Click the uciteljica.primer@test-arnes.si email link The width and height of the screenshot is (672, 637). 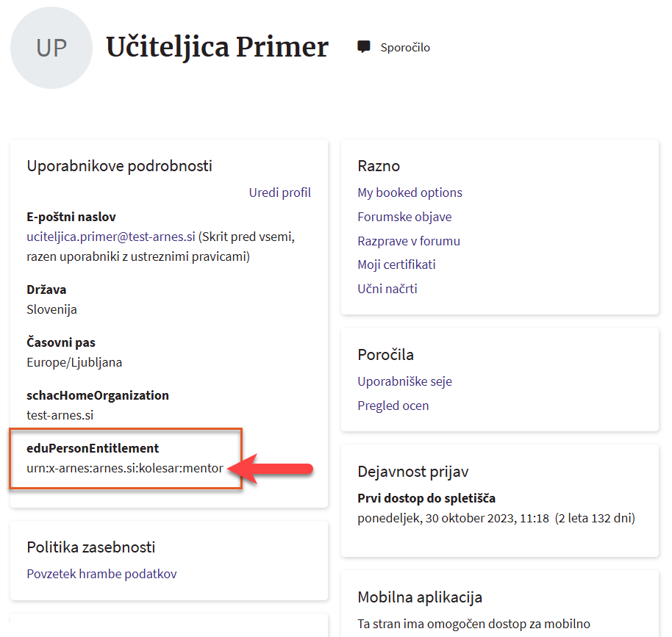[110, 237]
